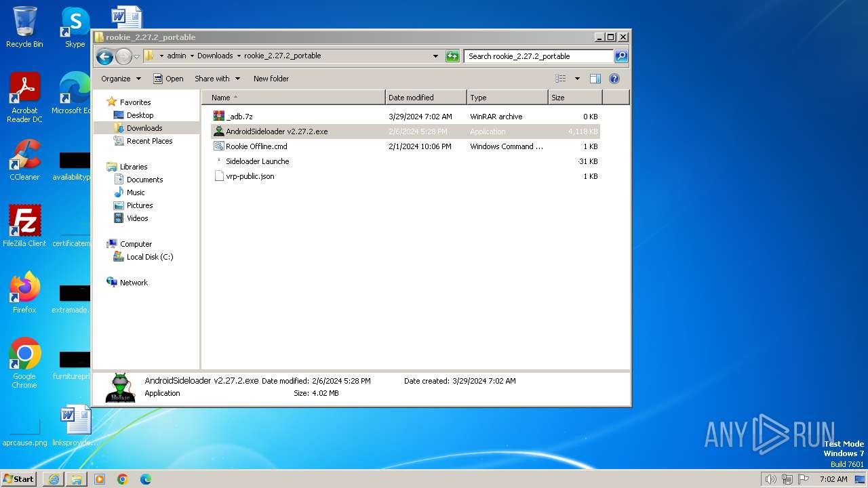
Task: Go back using the Explorer Back arrow
Action: [x=104, y=56]
